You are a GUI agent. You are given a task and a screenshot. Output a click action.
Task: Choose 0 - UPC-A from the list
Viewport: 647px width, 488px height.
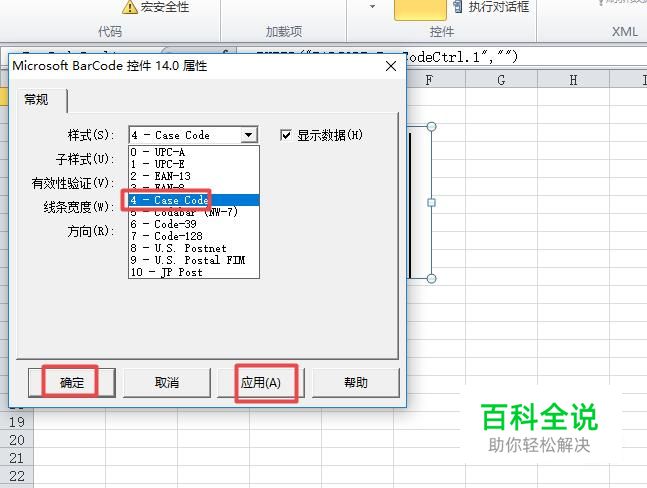pos(194,152)
